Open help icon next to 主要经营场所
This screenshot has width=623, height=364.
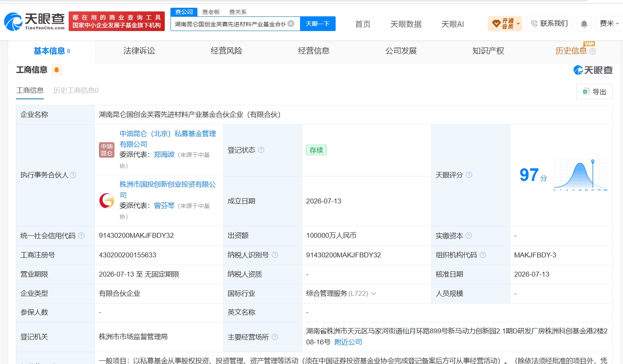coord(275,337)
